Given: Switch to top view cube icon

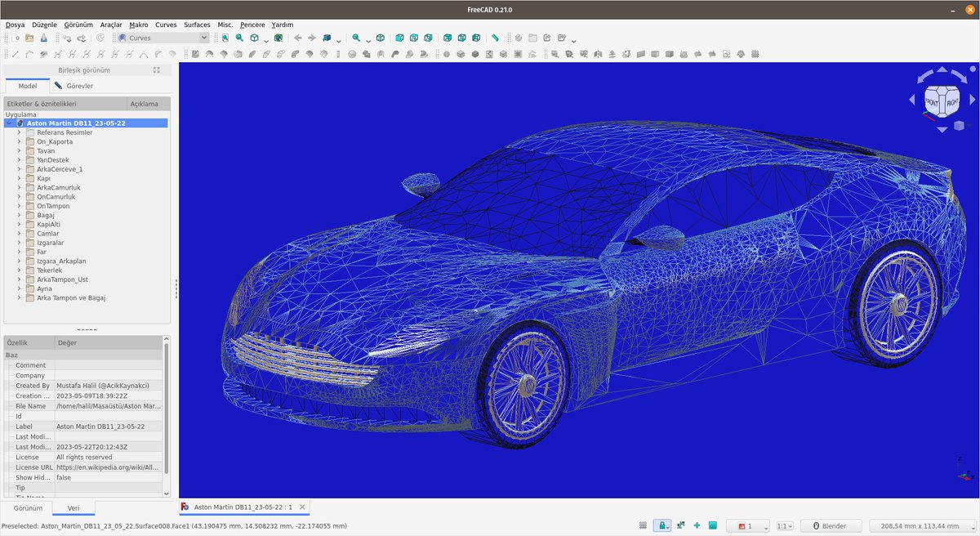Looking at the screenshot, I should click(414, 38).
